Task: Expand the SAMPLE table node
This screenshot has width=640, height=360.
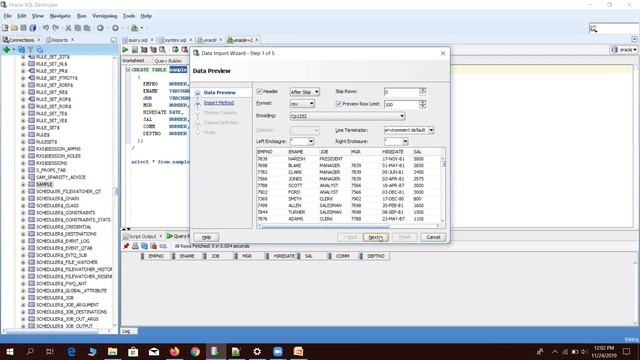Action: tap(23, 184)
